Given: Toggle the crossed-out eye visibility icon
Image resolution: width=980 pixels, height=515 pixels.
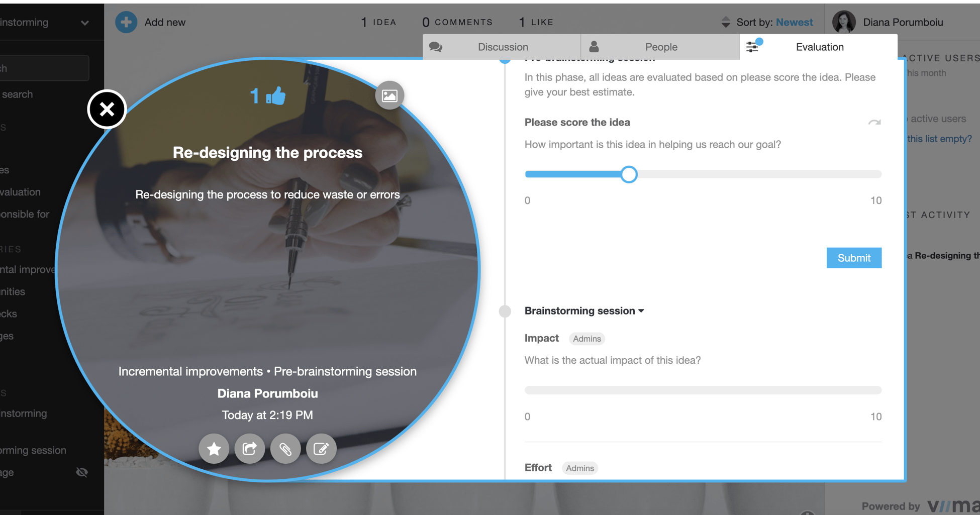Looking at the screenshot, I should (82, 472).
